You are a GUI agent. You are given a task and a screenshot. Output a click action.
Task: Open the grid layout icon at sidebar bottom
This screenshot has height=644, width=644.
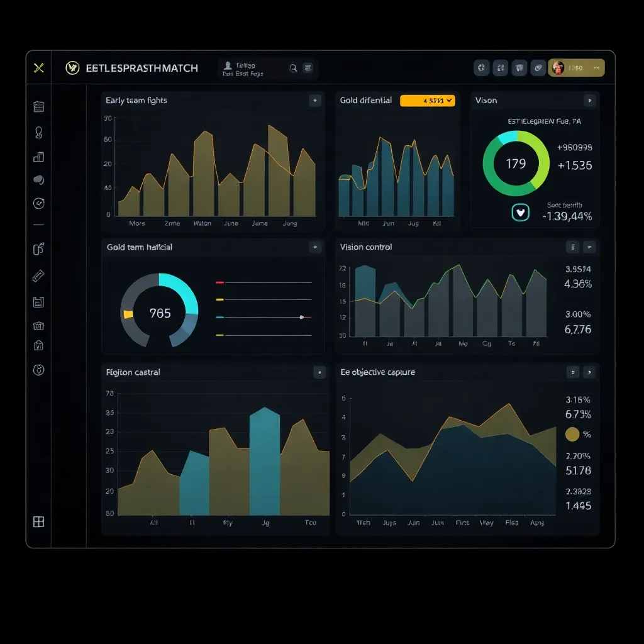point(38,521)
